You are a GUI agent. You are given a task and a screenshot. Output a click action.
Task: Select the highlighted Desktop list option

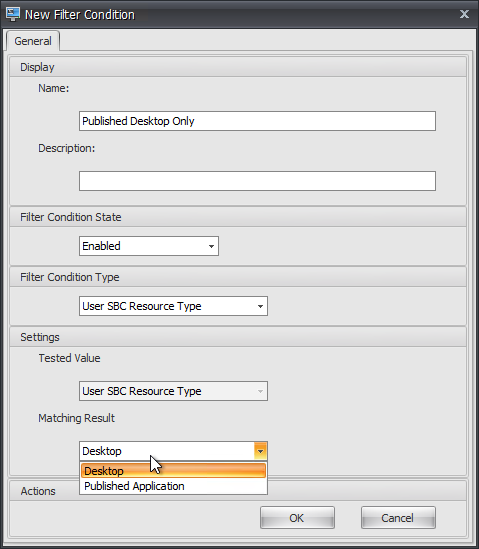pos(173,471)
